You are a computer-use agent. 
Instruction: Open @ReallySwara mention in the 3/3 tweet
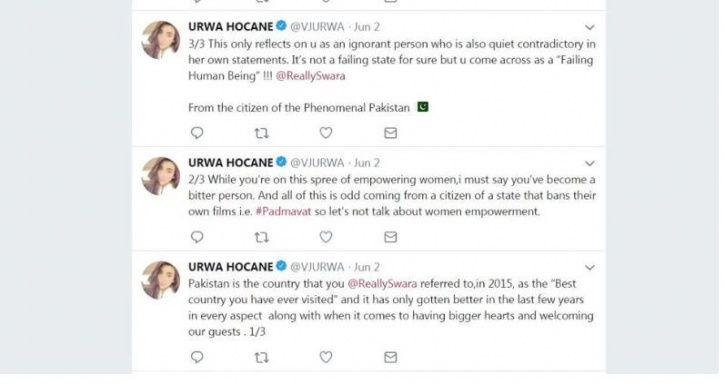point(311,76)
